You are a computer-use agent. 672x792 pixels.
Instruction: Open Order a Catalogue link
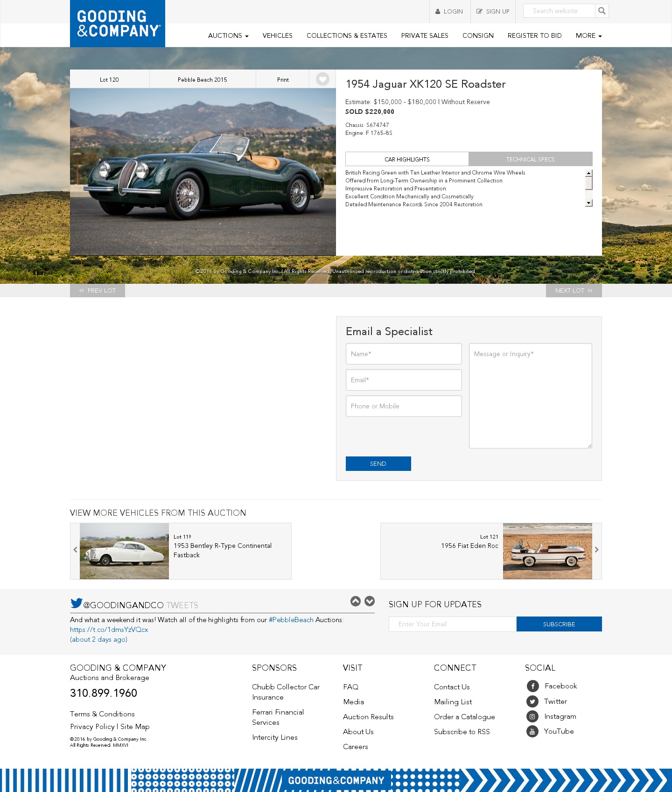(464, 717)
